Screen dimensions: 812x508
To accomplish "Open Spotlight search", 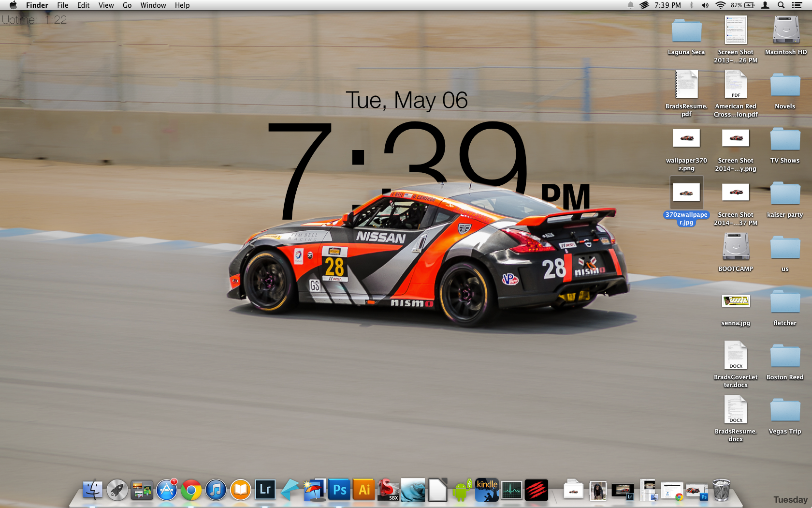I will point(781,5).
